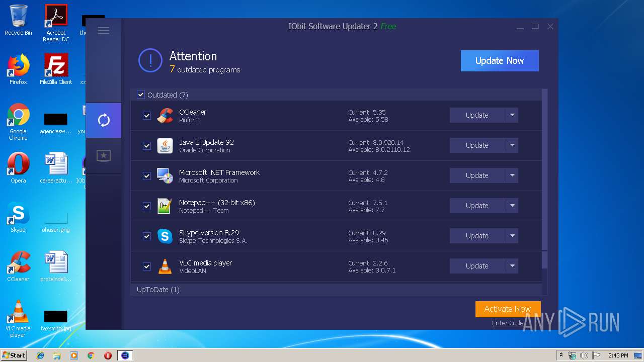Open .NET Framework update dropdown arrow
The height and width of the screenshot is (362, 644).
(512, 175)
